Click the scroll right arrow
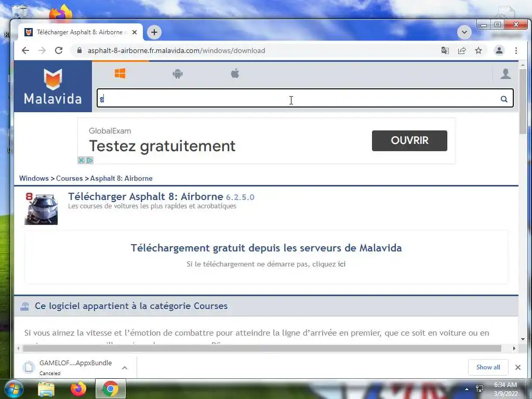Screen dimensions: 532x399 coord(514,349)
